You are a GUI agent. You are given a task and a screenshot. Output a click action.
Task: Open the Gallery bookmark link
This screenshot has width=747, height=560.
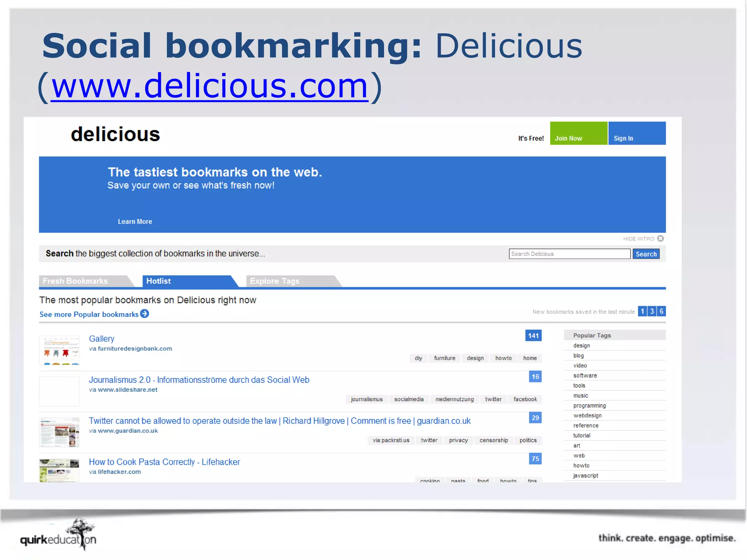coord(102,339)
